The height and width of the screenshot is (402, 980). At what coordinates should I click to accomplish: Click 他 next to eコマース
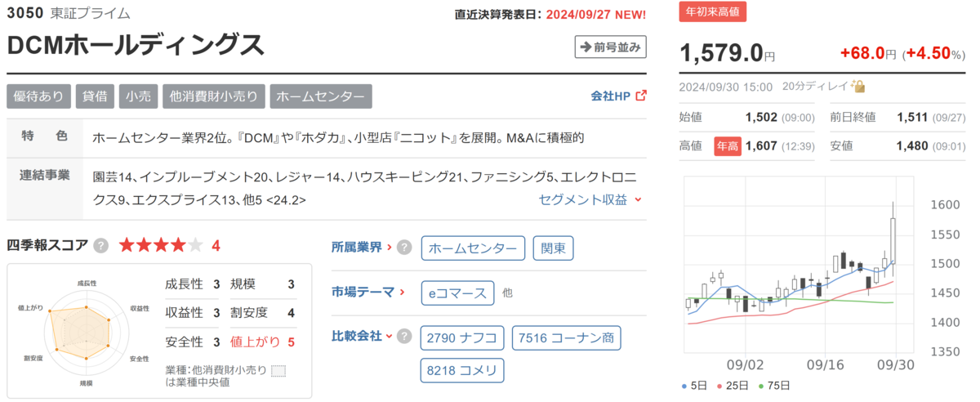click(x=507, y=292)
